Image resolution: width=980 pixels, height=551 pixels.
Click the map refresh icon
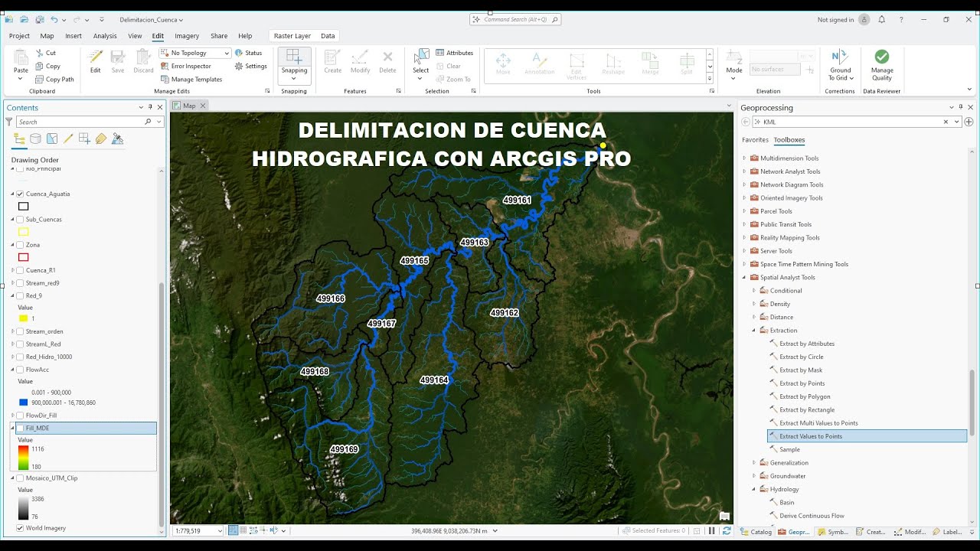(x=727, y=530)
